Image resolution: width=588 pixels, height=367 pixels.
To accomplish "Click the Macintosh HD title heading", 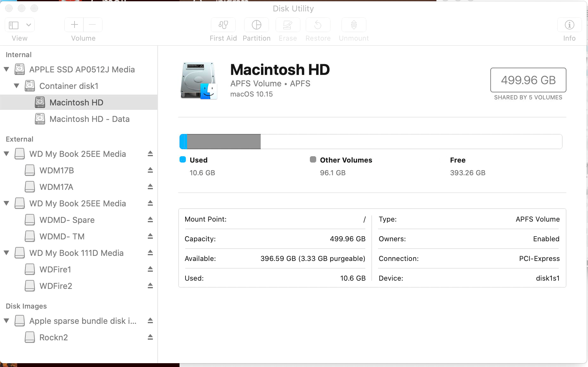I will (x=280, y=70).
